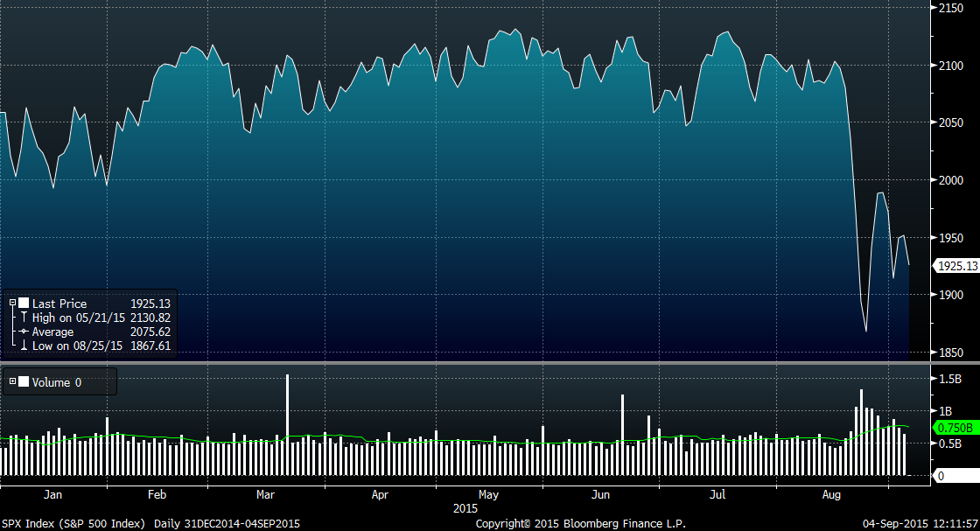This screenshot has height=531, width=980.
Task: Click 'Daily 31DEC2014-04SEP2015' range text
Action: (227, 523)
